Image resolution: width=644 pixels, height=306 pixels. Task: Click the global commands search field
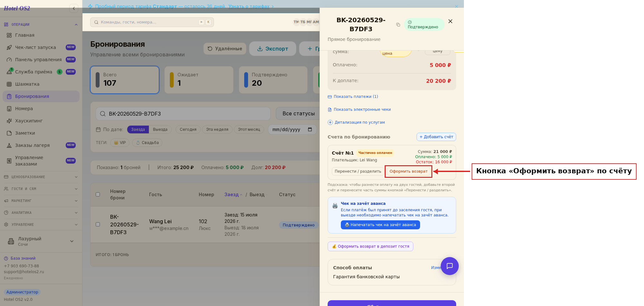[152, 22]
